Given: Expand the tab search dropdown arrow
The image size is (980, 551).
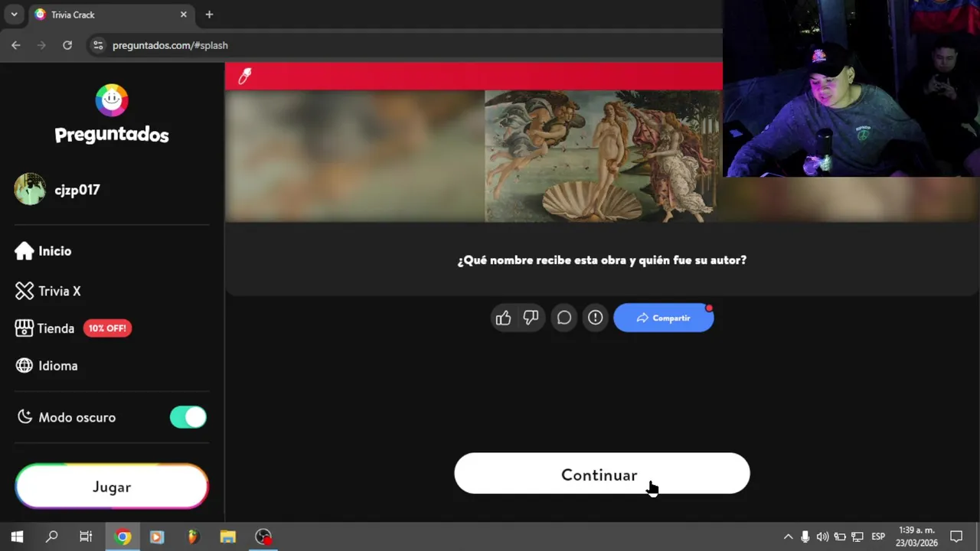Looking at the screenshot, I should coord(14,15).
